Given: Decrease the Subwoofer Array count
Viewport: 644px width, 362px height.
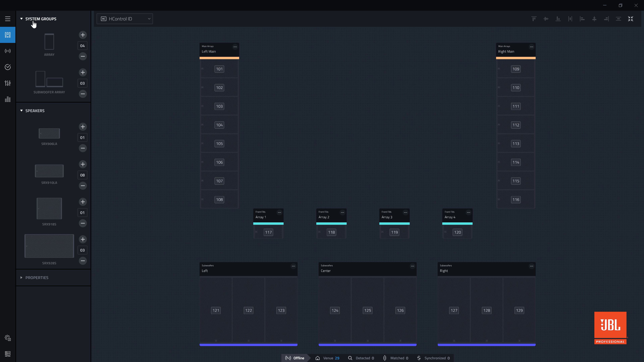Looking at the screenshot, I should [x=83, y=94].
